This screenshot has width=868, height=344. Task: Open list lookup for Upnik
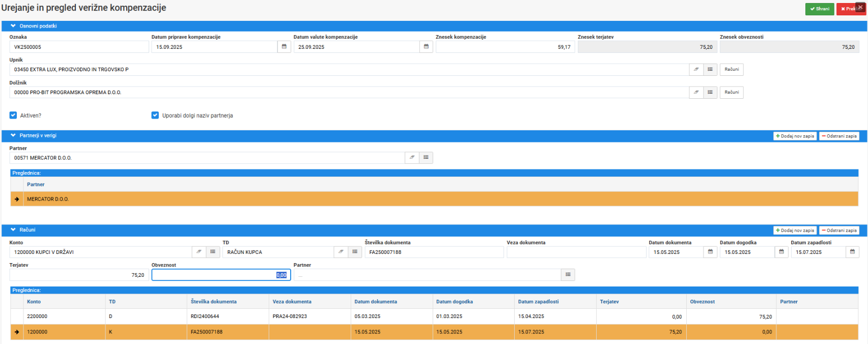(x=710, y=69)
